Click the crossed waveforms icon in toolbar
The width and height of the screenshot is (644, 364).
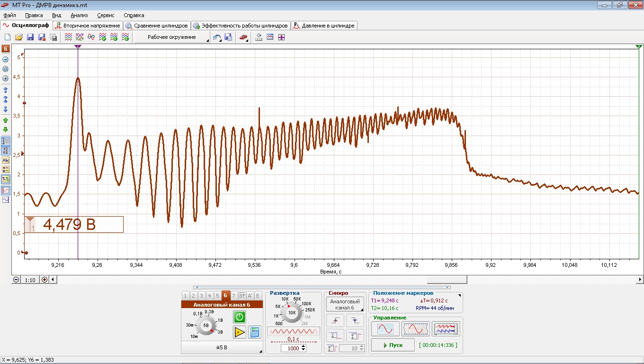coord(80,37)
